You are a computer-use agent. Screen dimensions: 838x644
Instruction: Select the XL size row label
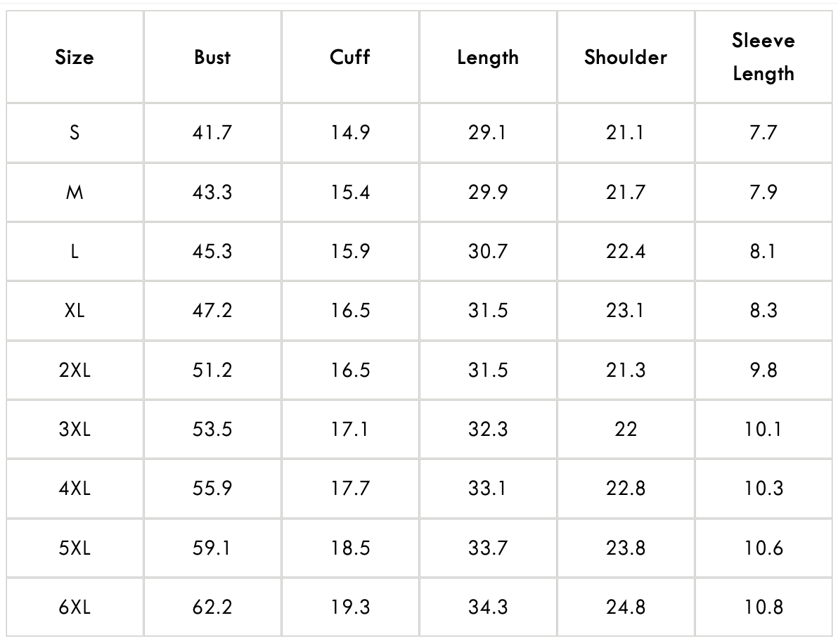click(x=75, y=311)
